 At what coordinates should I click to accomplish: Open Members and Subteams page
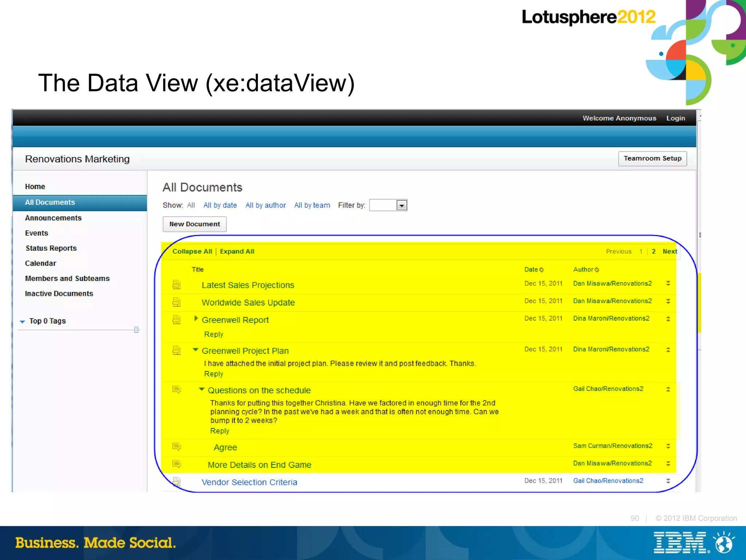(x=67, y=278)
